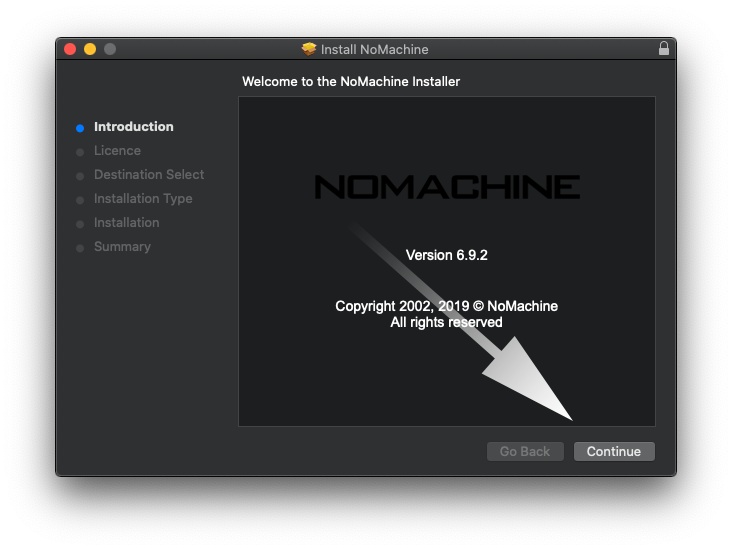
Task: Click the greyed-out zoom window button
Action: pos(110,49)
